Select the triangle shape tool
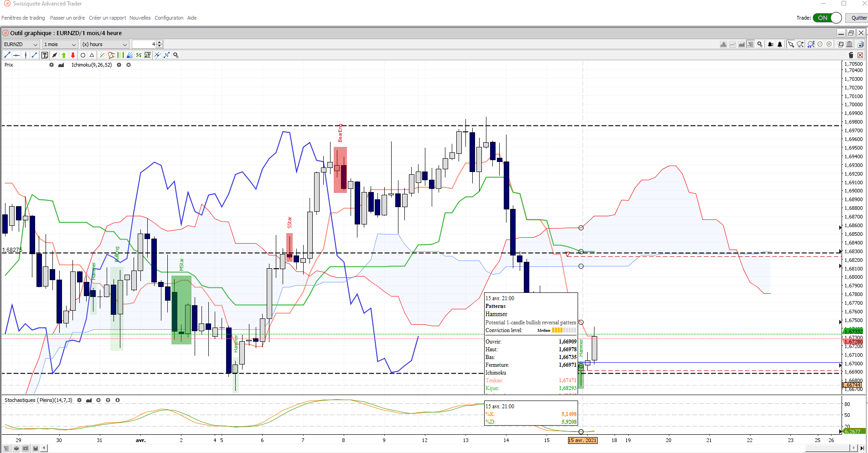Screen dimensions: 868x453 [92, 55]
